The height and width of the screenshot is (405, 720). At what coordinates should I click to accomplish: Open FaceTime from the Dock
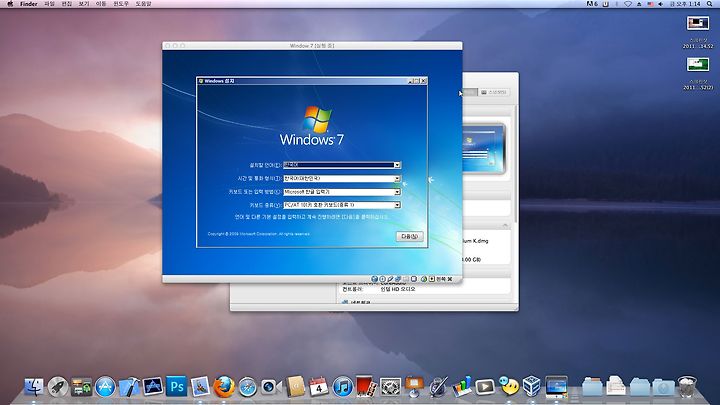271,387
